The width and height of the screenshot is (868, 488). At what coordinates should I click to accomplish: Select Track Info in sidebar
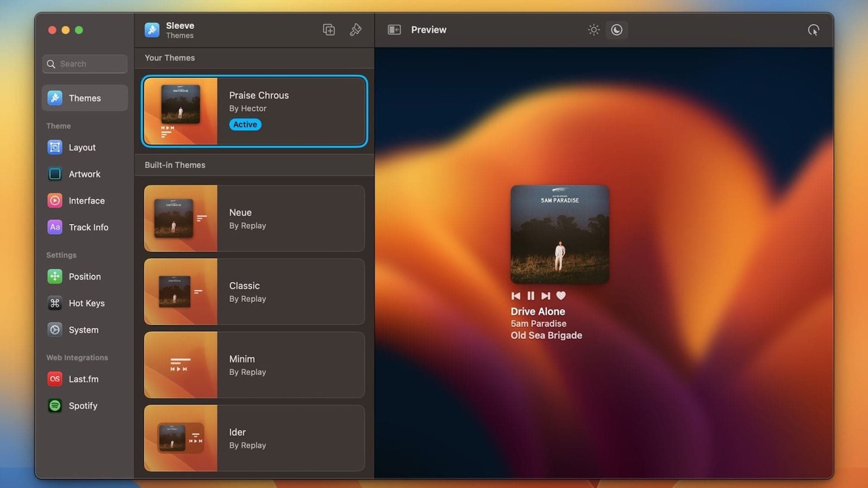(x=85, y=227)
